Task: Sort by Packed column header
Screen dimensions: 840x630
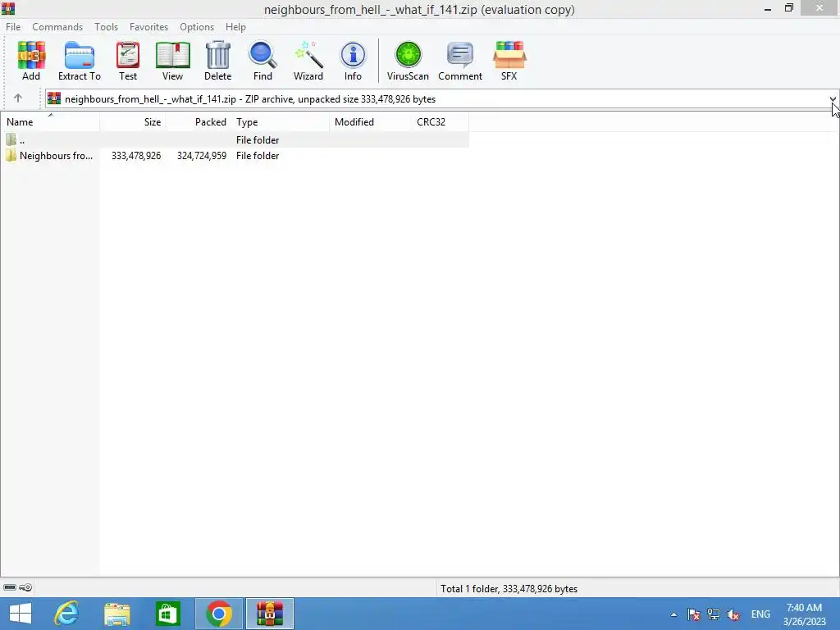Action: click(199, 122)
